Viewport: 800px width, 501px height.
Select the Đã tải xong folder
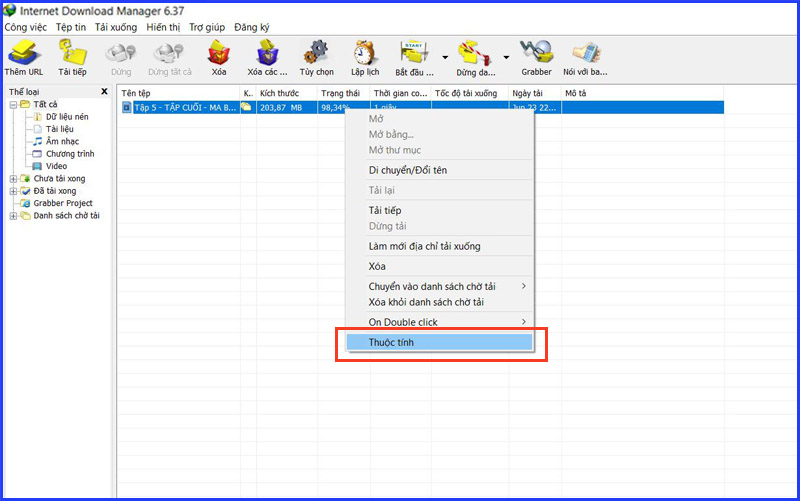[55, 191]
